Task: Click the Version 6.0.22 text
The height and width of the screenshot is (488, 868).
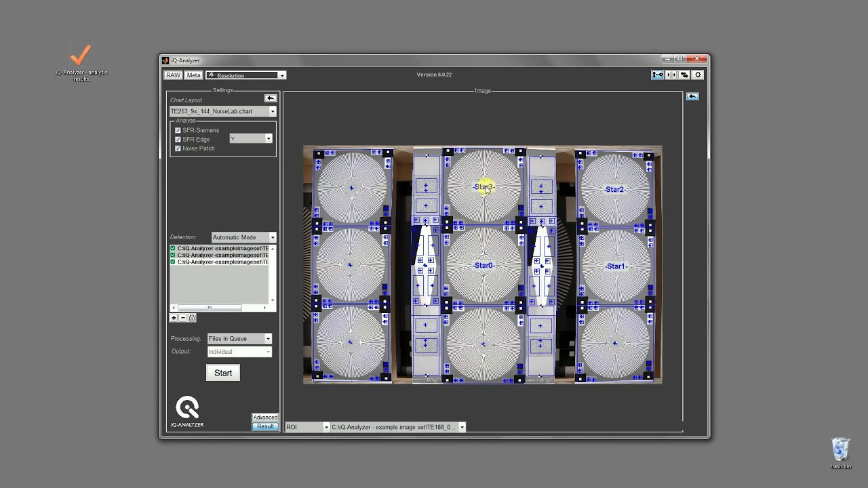Action: [x=434, y=75]
